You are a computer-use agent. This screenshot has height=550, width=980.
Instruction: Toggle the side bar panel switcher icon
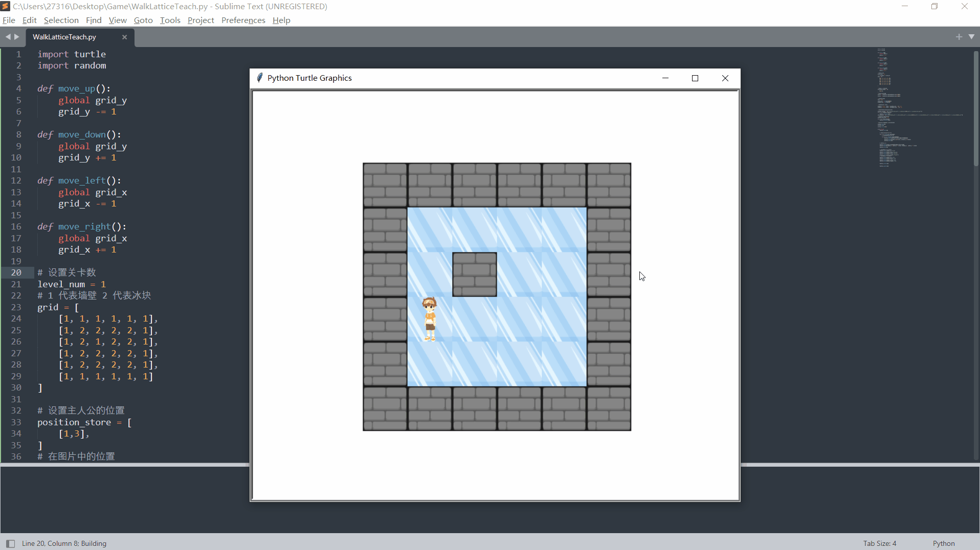pyautogui.click(x=10, y=543)
